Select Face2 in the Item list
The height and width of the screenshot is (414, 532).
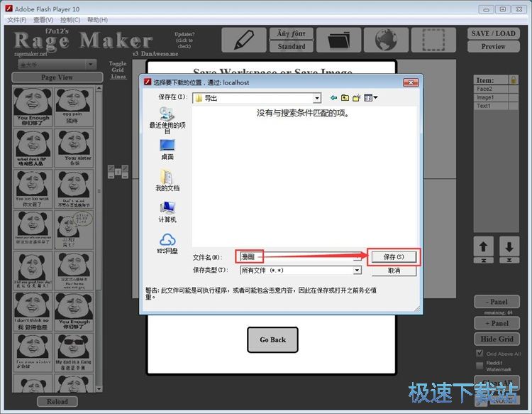coord(496,89)
